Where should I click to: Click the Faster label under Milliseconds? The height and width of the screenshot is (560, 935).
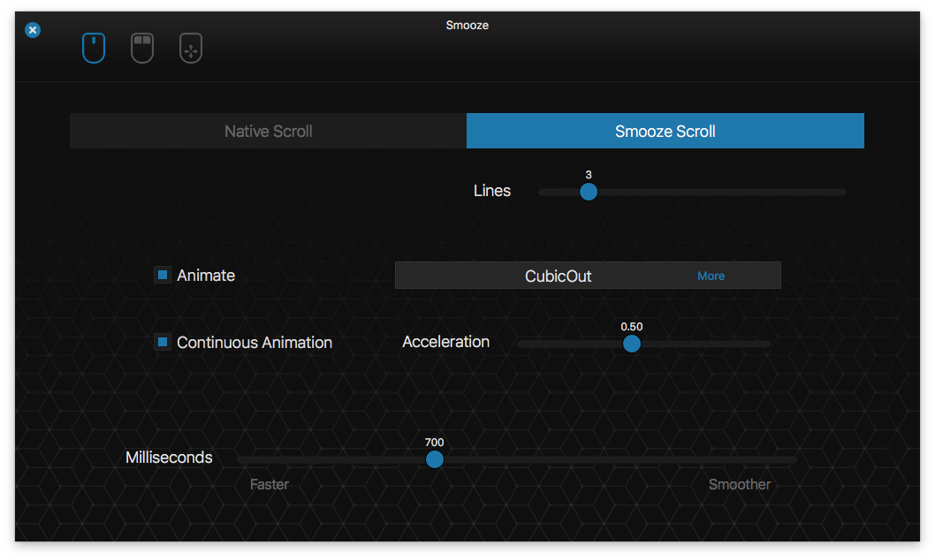(270, 484)
